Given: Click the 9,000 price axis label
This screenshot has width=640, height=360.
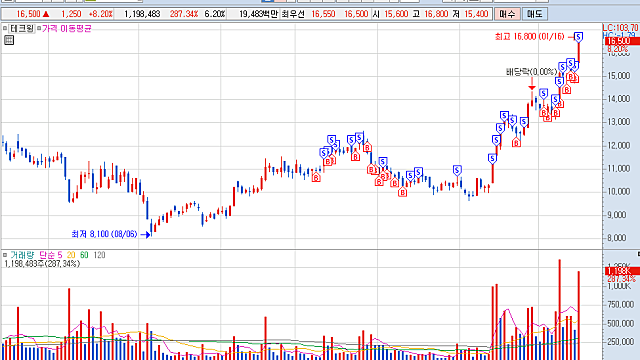Looking at the screenshot, I should [616, 215].
